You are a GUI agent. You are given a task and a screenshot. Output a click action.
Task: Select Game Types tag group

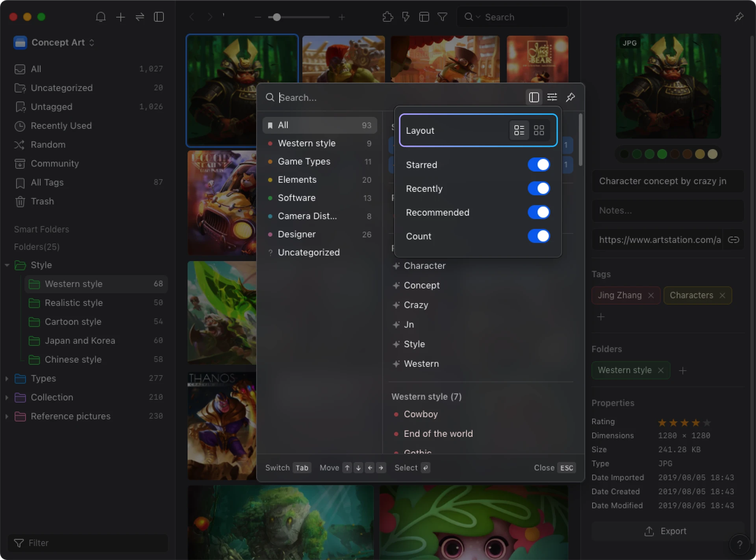304,161
